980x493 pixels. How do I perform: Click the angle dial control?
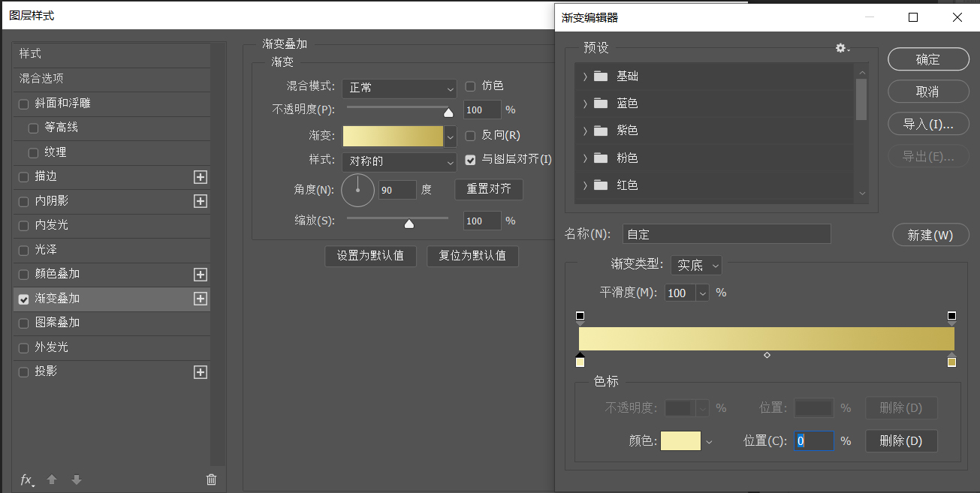point(357,190)
